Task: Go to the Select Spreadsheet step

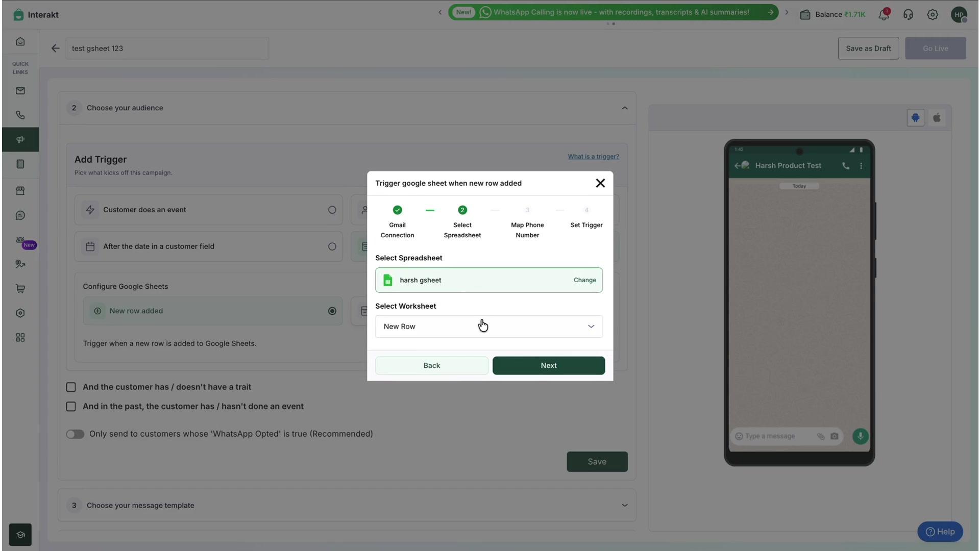Action: click(462, 222)
